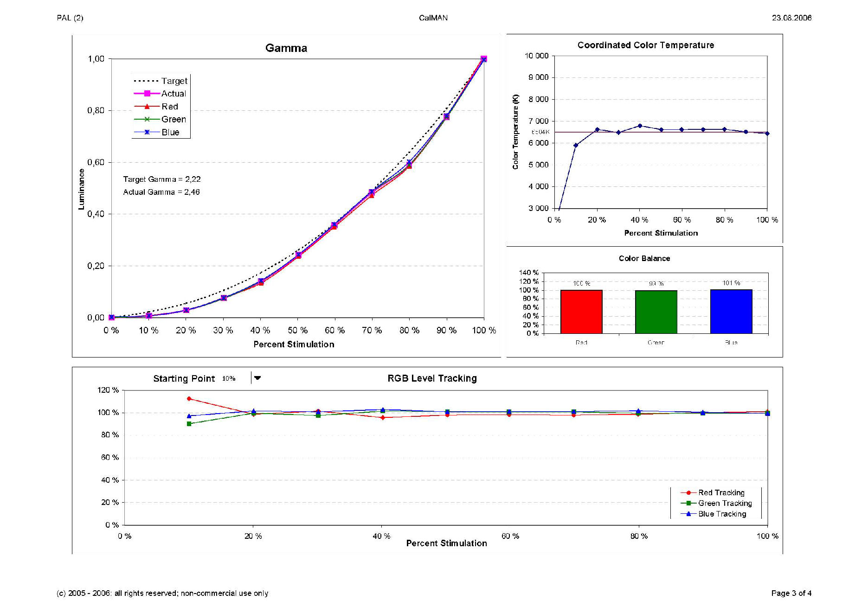
Task: Click the 'Target Gamma = 2,22' text
Action: (162, 179)
